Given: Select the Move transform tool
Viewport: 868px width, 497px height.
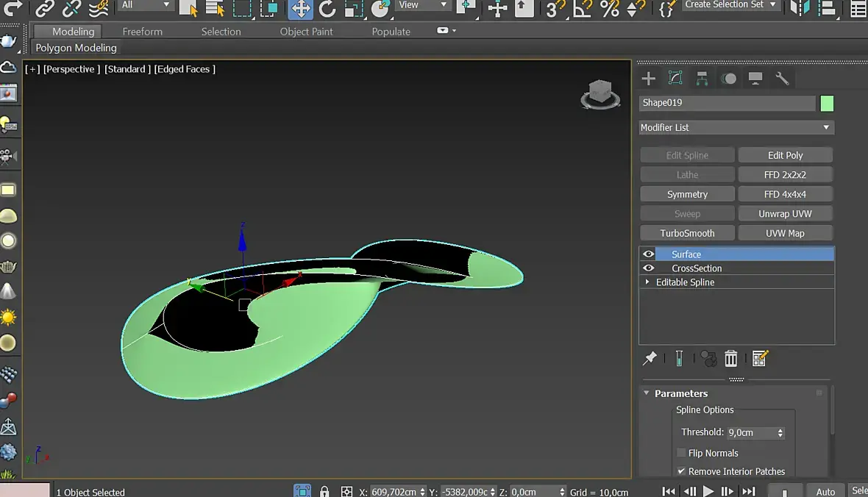Looking at the screenshot, I should [301, 9].
